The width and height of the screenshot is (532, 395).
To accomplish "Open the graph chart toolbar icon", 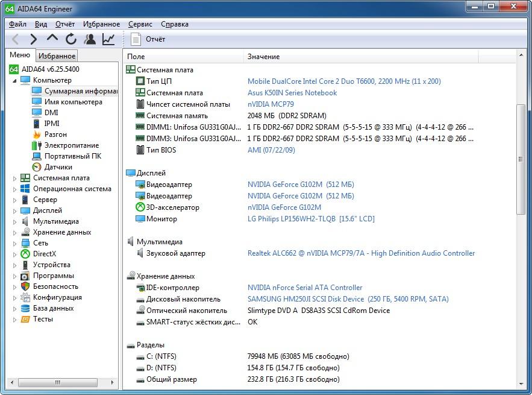I will (108, 39).
